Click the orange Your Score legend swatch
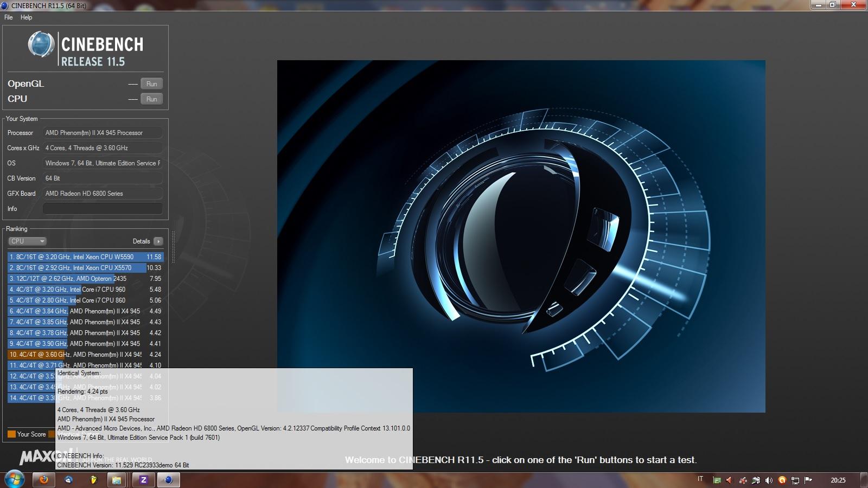The width and height of the screenshot is (868, 488). 11,434
